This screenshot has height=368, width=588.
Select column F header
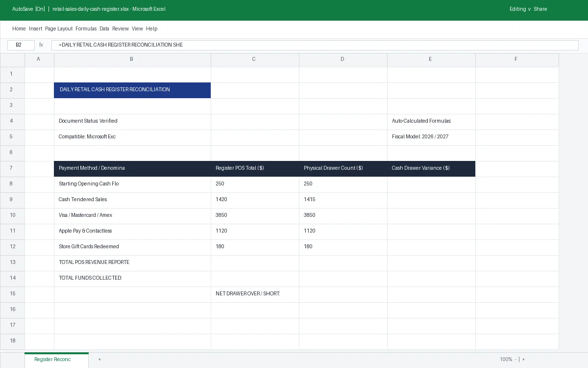click(517, 59)
